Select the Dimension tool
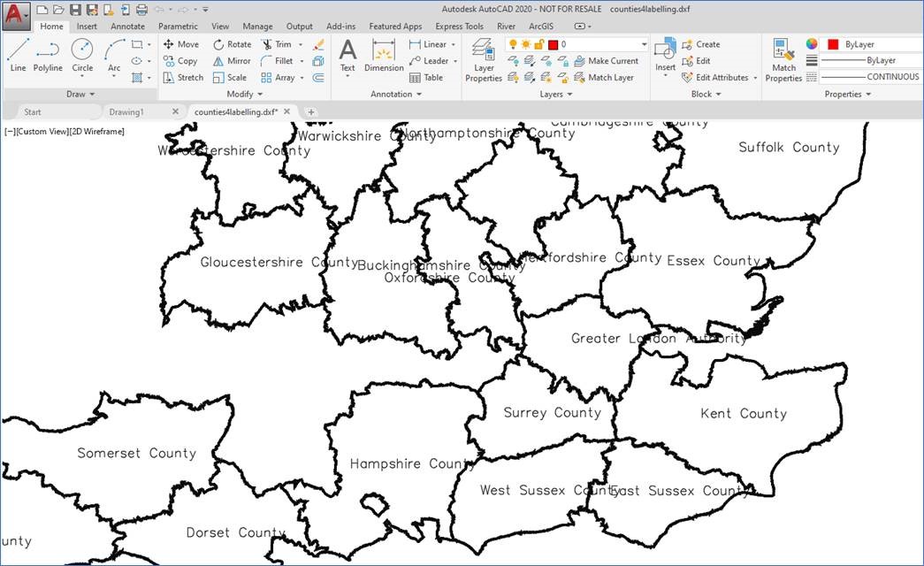 [x=384, y=56]
